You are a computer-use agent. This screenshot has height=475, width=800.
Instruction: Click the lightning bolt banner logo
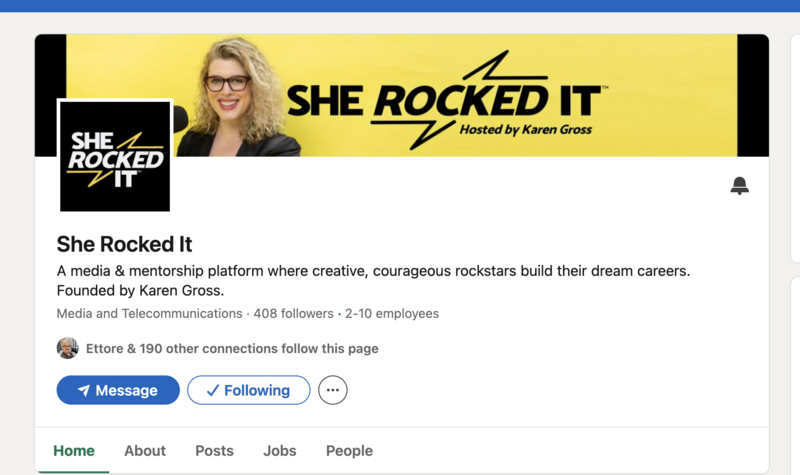tap(447, 100)
